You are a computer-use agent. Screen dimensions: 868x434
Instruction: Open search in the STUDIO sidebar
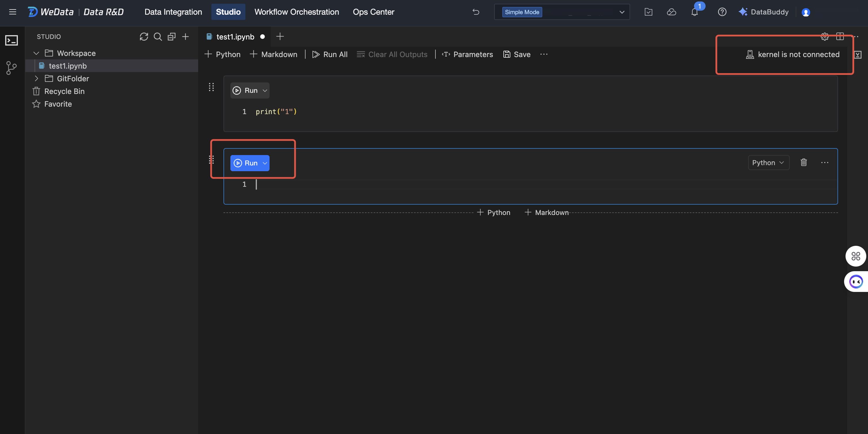158,36
